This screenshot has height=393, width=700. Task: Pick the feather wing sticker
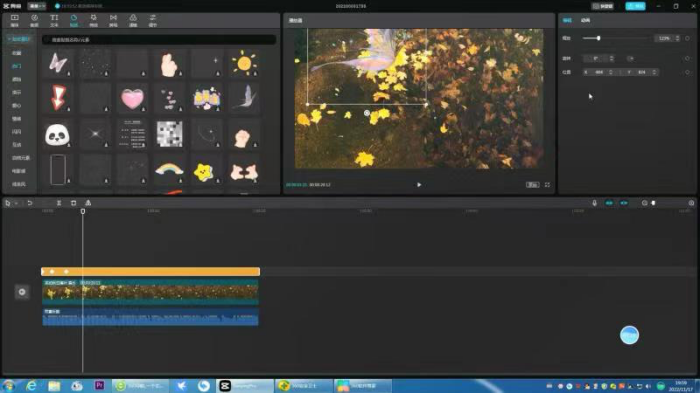coord(244,98)
